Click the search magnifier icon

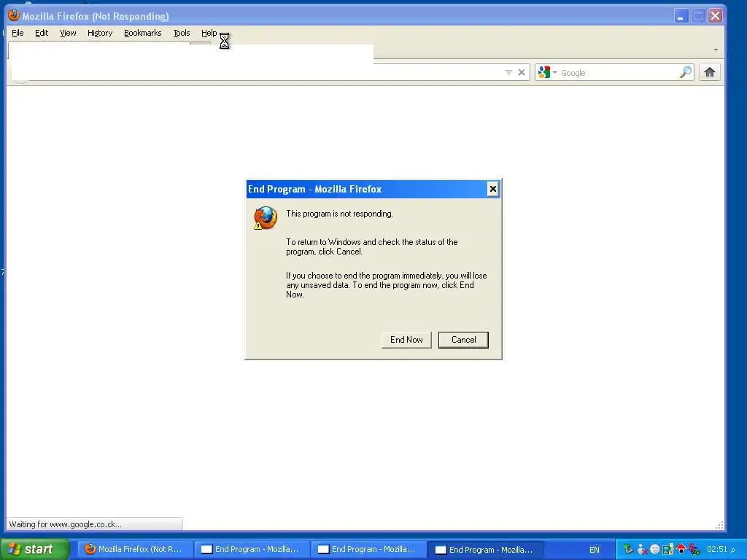coord(686,72)
